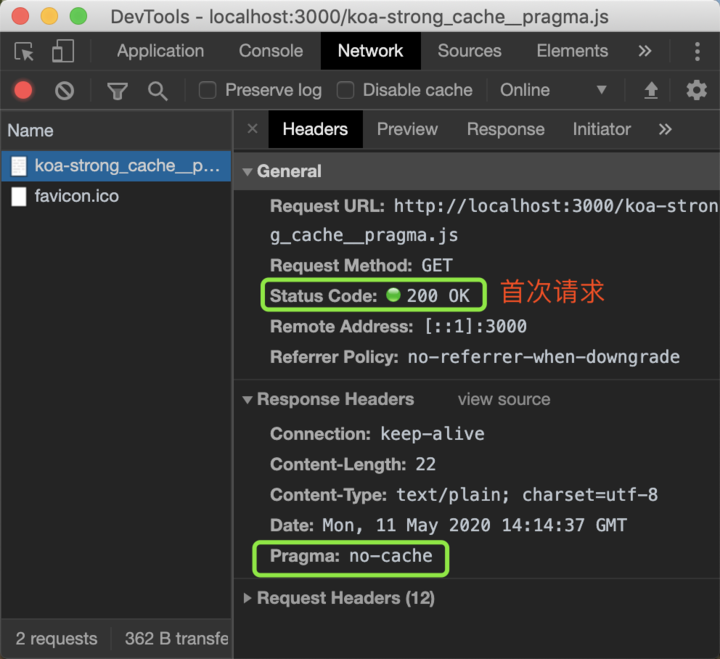Screen dimensions: 720x659
Task: Click the Content-Length 22 header
Action: point(353,464)
